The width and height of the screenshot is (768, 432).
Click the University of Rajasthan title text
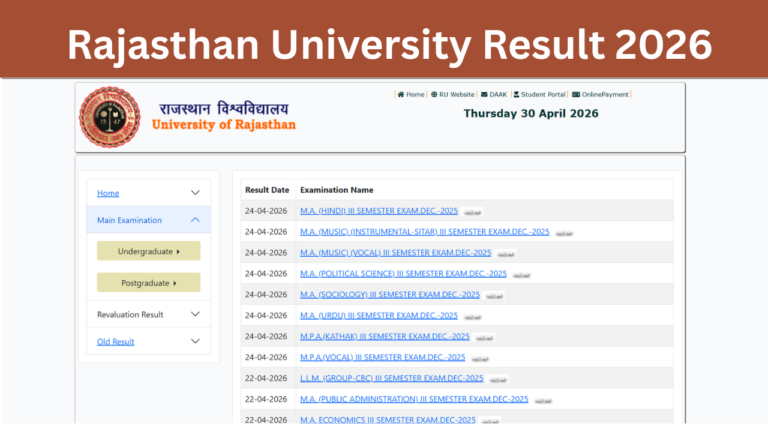pos(224,125)
